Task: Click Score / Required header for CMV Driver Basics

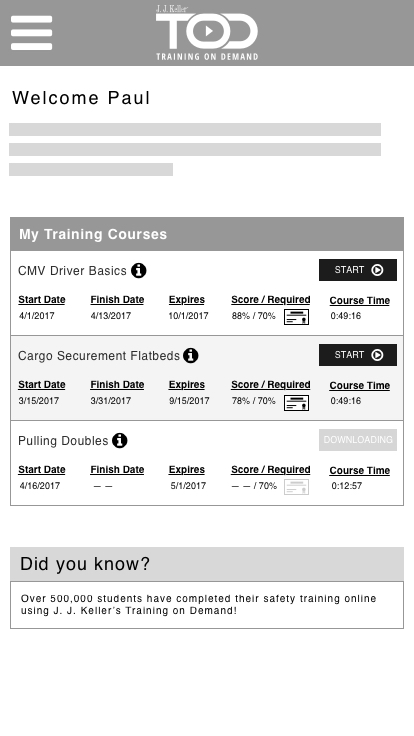Action: [270, 299]
